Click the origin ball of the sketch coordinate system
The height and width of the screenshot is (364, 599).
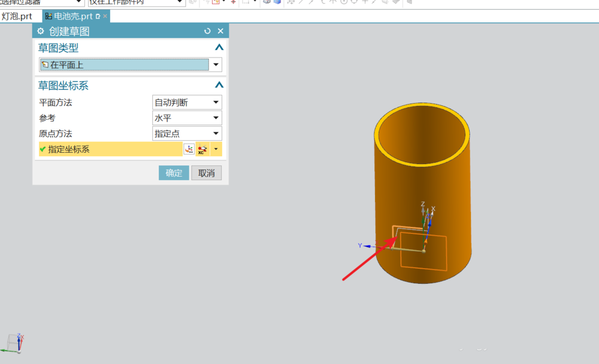click(x=423, y=250)
